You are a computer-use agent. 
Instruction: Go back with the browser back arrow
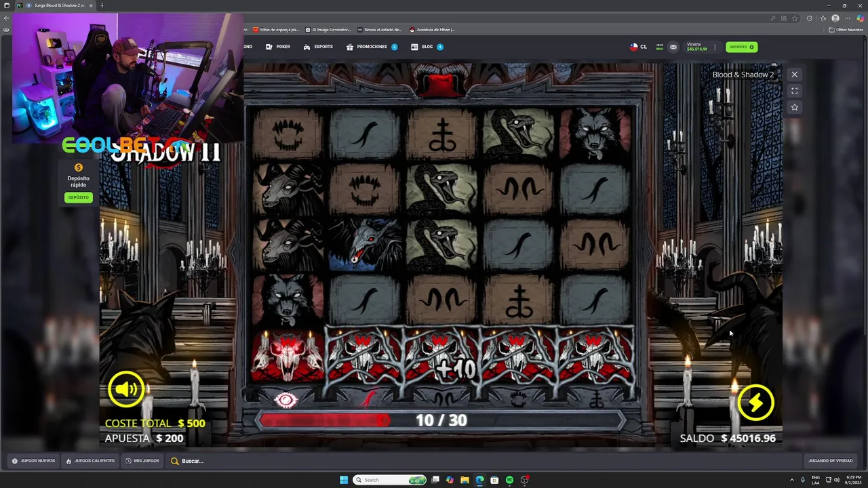tap(6, 18)
